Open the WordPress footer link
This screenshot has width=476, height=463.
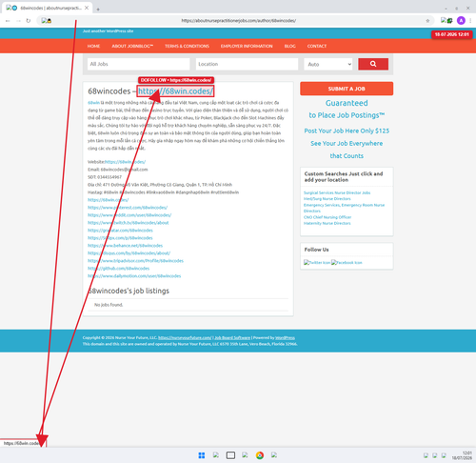click(x=285, y=337)
